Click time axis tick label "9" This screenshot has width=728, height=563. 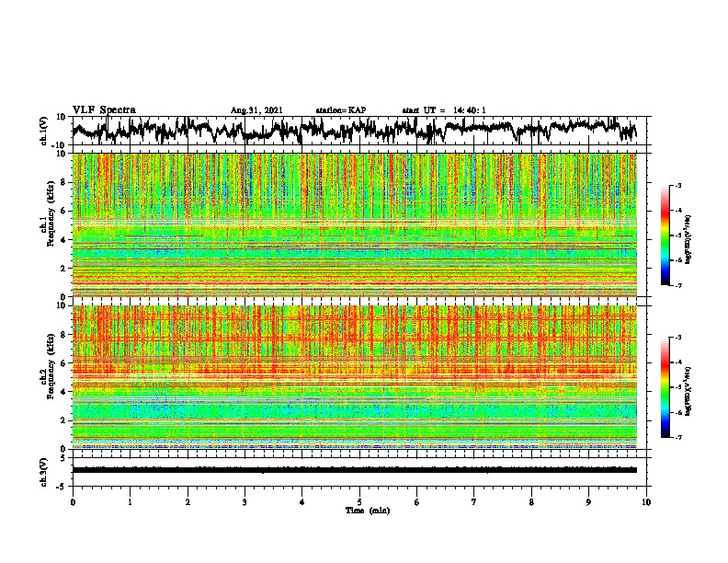588,502
